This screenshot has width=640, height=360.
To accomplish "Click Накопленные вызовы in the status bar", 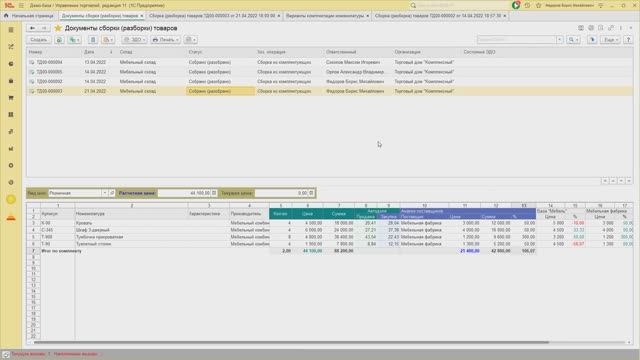I will 76,354.
